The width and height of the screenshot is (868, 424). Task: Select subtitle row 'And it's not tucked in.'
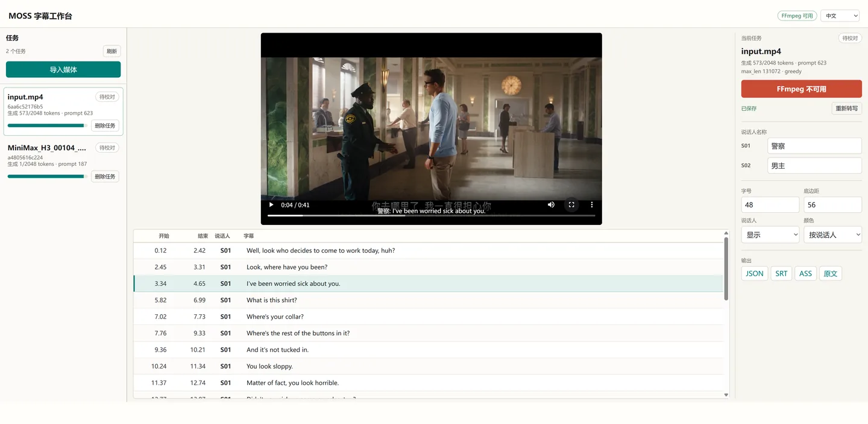pos(429,350)
